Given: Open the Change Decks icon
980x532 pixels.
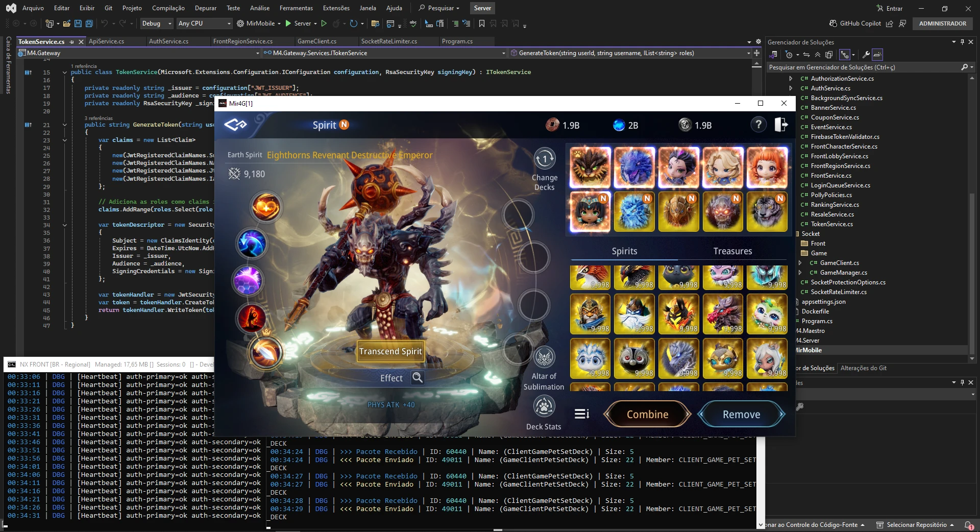Looking at the screenshot, I should click(x=545, y=159).
